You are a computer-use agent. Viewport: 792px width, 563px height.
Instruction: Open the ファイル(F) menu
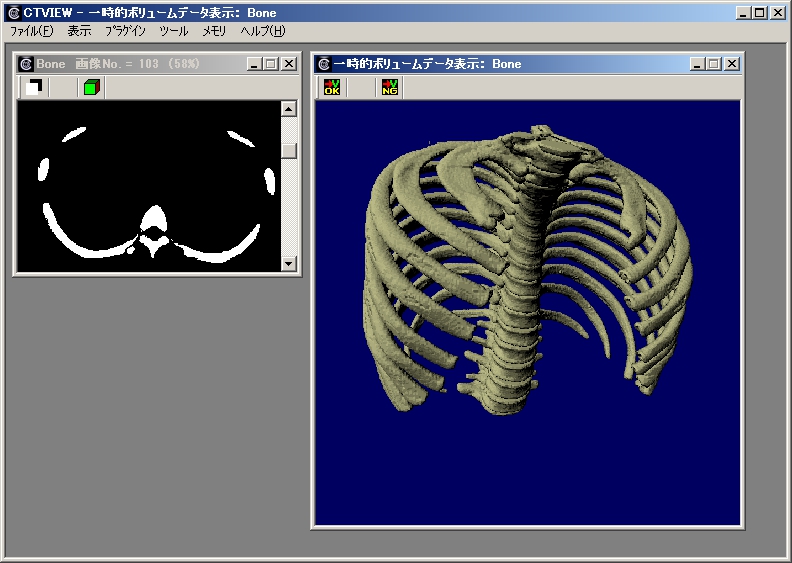(x=31, y=31)
